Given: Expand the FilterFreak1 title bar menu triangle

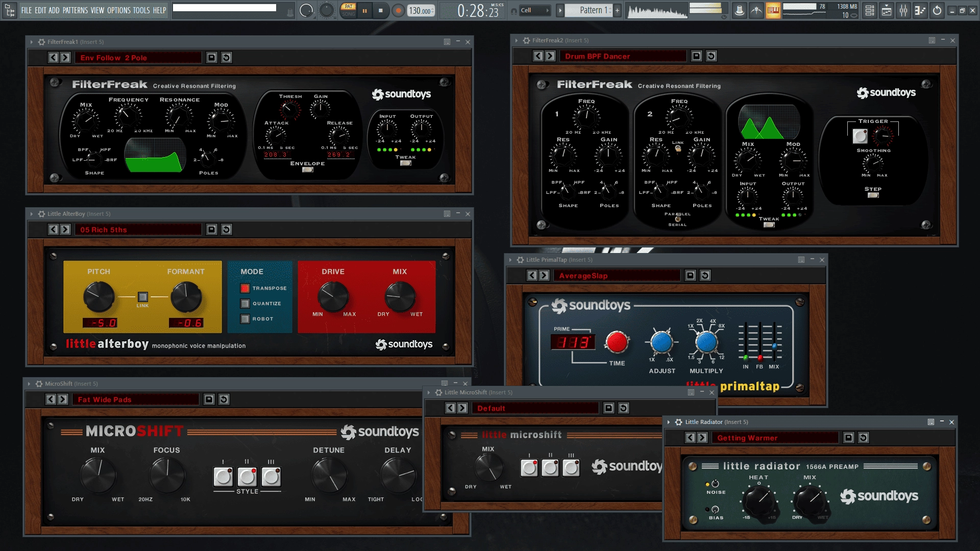Looking at the screenshot, I should point(32,42).
